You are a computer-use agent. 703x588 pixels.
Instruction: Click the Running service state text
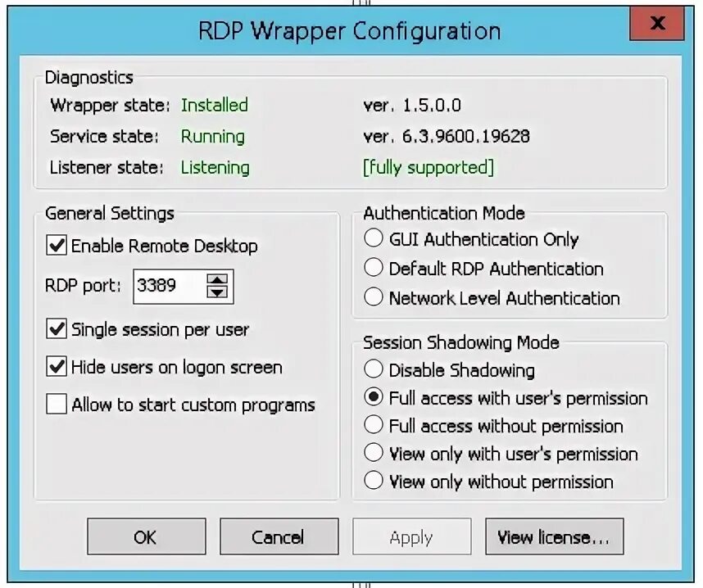pos(213,136)
